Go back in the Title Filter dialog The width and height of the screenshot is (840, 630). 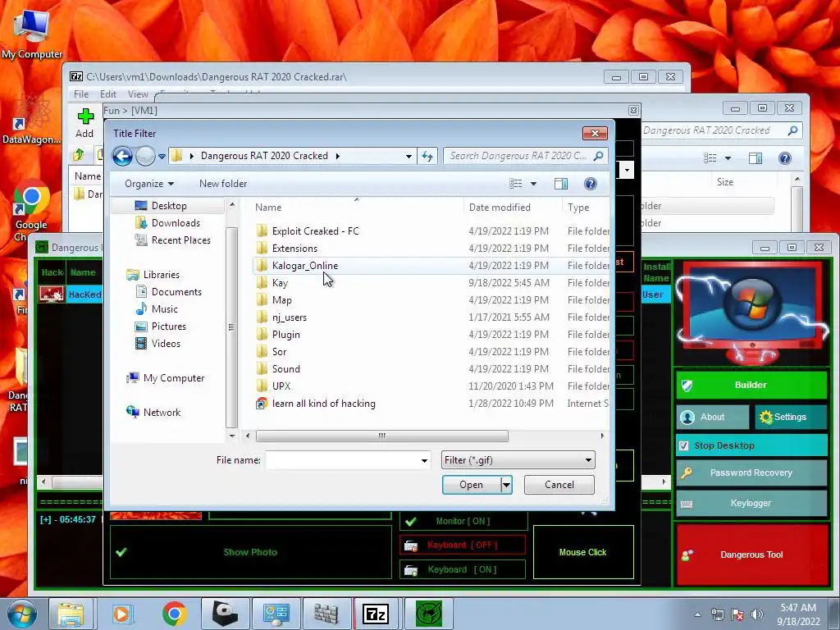click(122, 156)
